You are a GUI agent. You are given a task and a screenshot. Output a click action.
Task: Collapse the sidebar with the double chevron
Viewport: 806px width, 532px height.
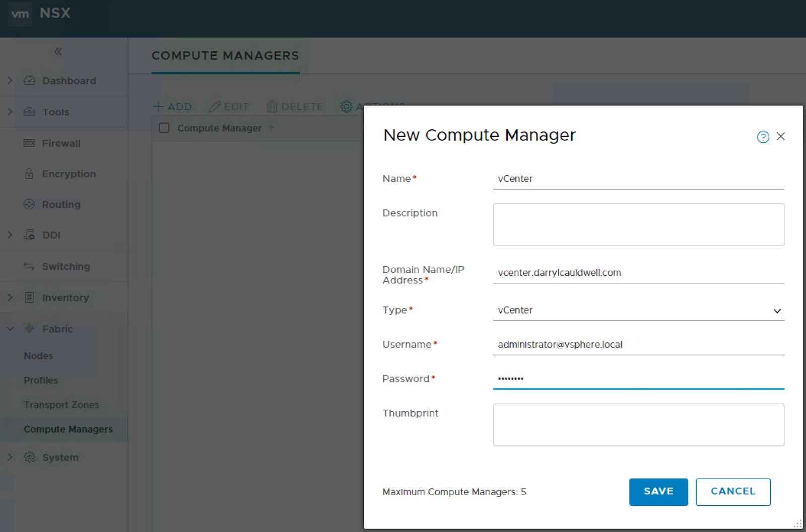[58, 52]
